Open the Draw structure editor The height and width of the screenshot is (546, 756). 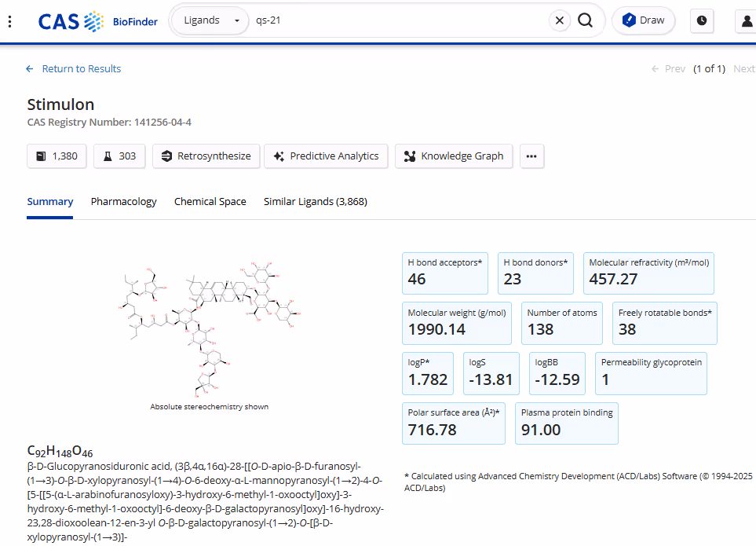[643, 20]
